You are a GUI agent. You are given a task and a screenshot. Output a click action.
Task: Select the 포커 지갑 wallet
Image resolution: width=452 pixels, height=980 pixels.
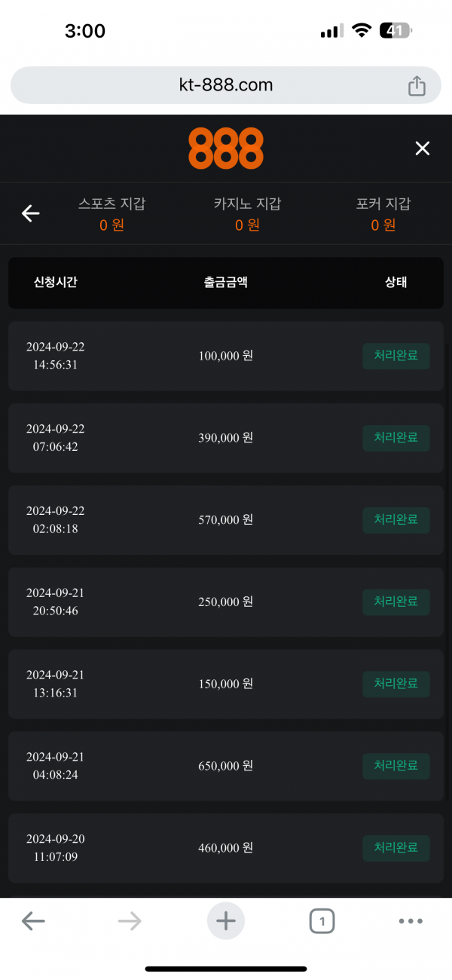[383, 214]
